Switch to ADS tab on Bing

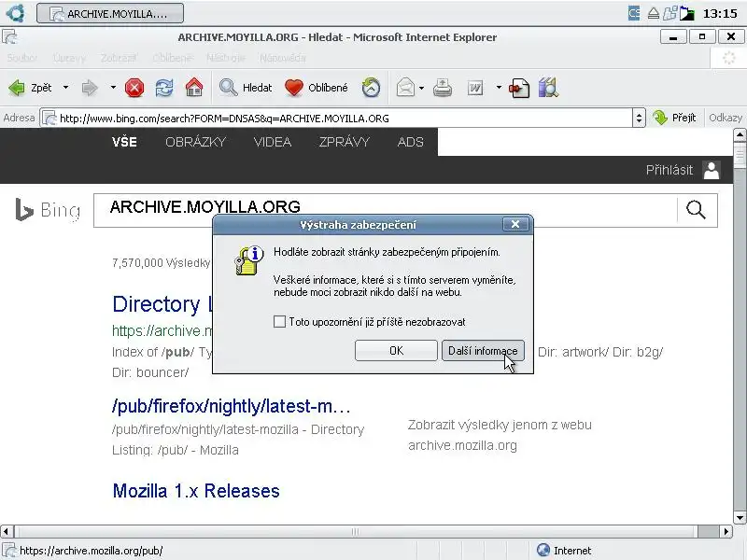pos(411,142)
